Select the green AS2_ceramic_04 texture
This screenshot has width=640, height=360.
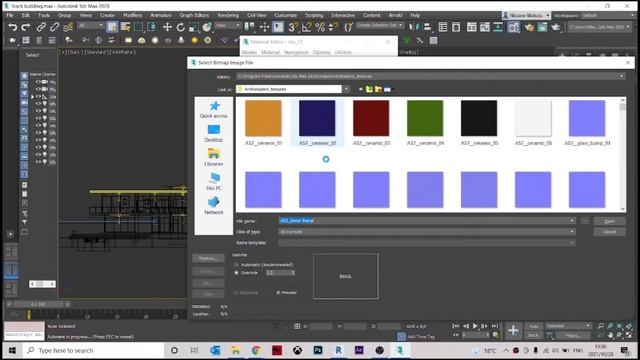click(x=425, y=123)
